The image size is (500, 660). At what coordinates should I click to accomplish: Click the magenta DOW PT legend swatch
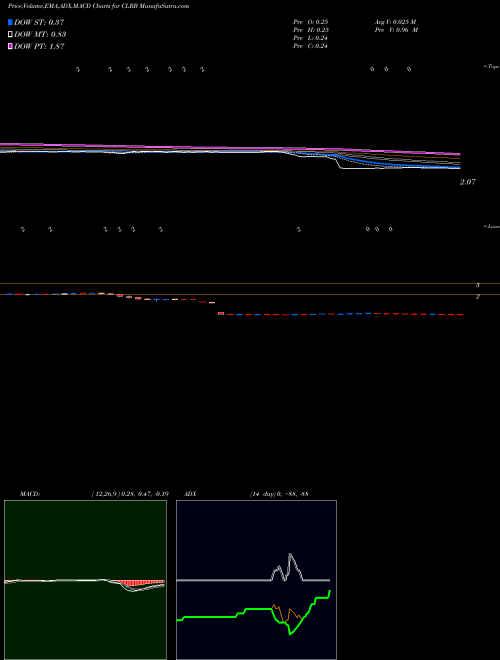pyautogui.click(x=11, y=46)
